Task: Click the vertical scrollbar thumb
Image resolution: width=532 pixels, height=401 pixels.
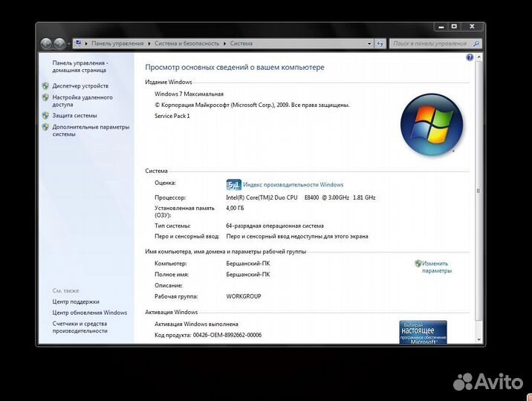Action: [x=479, y=191]
